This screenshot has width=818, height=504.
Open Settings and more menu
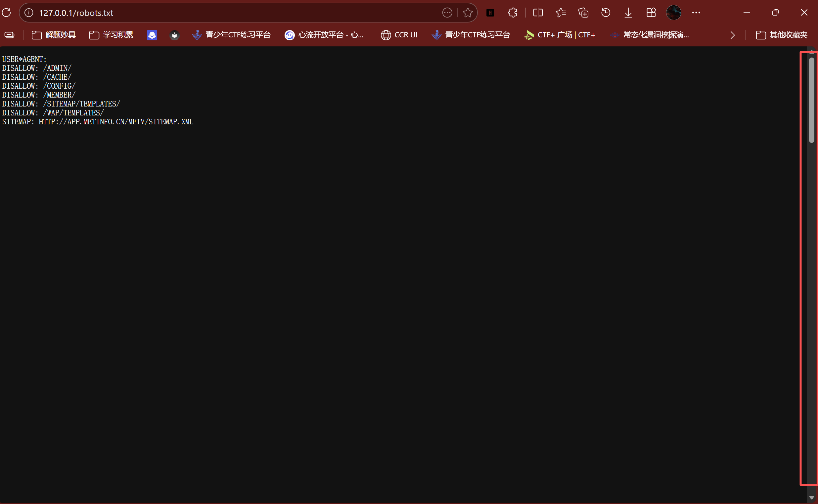(x=696, y=13)
